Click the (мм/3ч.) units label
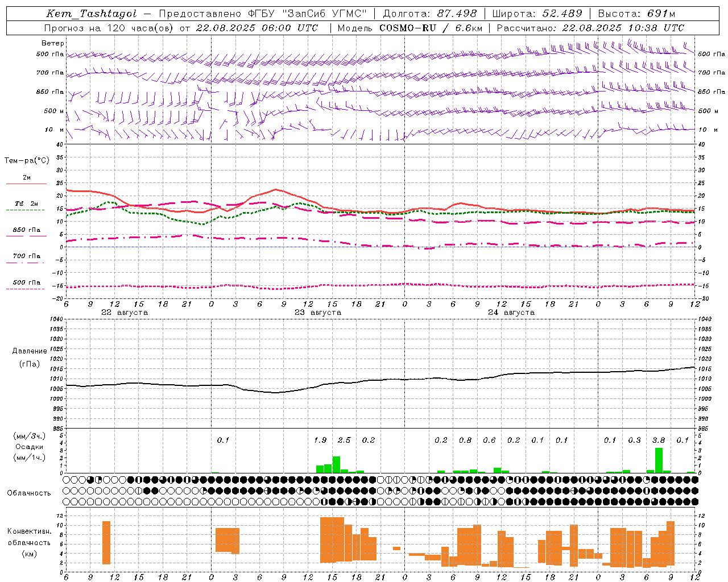Viewport: 728px width, 582px height. (x=29, y=436)
